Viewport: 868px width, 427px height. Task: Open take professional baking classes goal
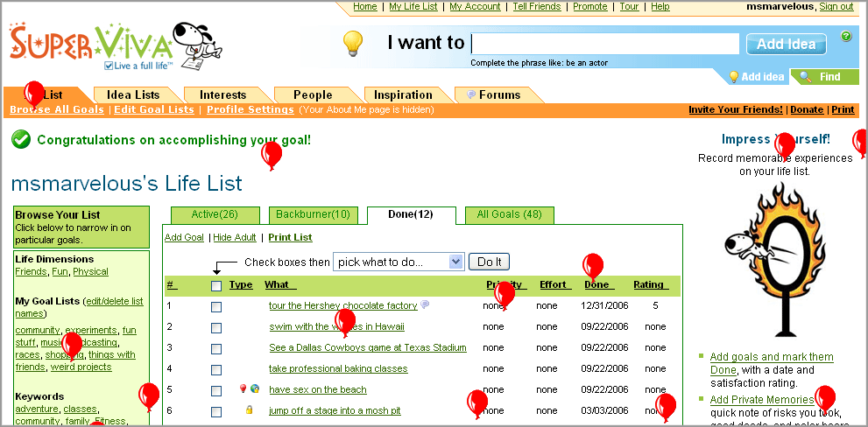tap(338, 368)
